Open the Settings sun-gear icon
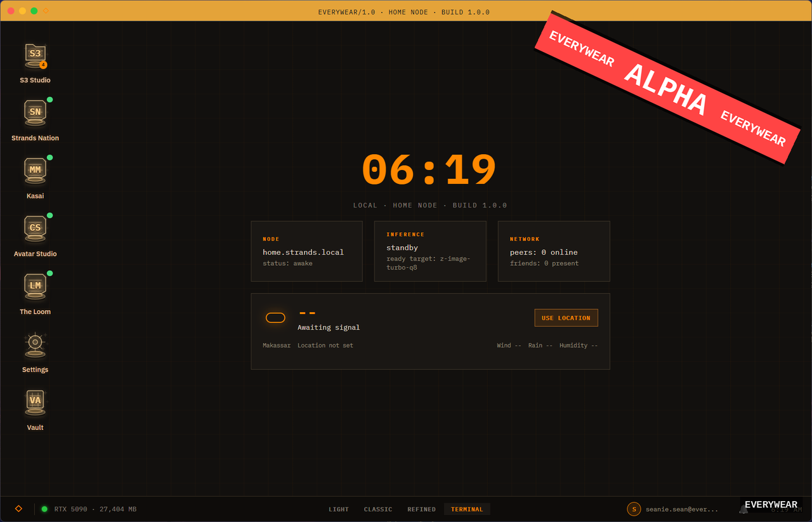 35,344
